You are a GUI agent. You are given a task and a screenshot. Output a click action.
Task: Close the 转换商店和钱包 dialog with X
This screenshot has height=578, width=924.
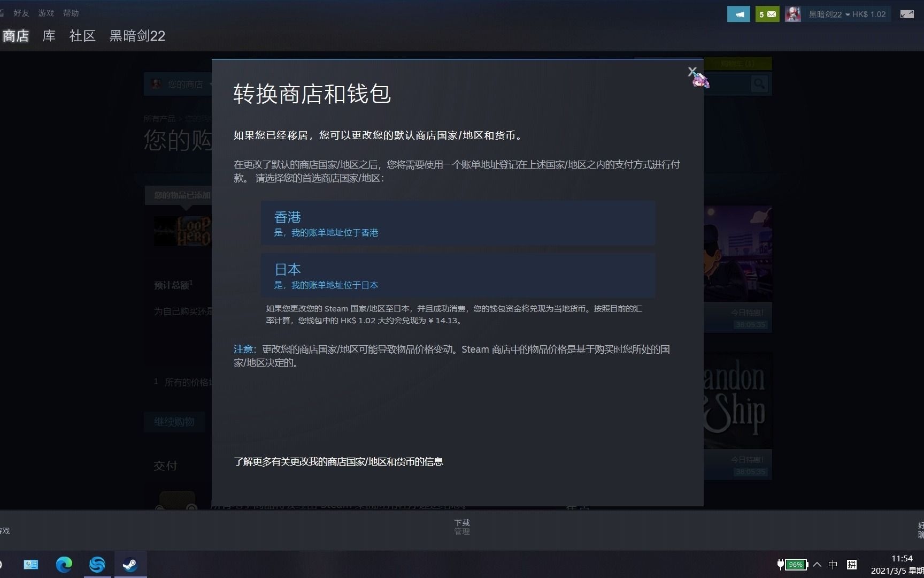coord(692,71)
